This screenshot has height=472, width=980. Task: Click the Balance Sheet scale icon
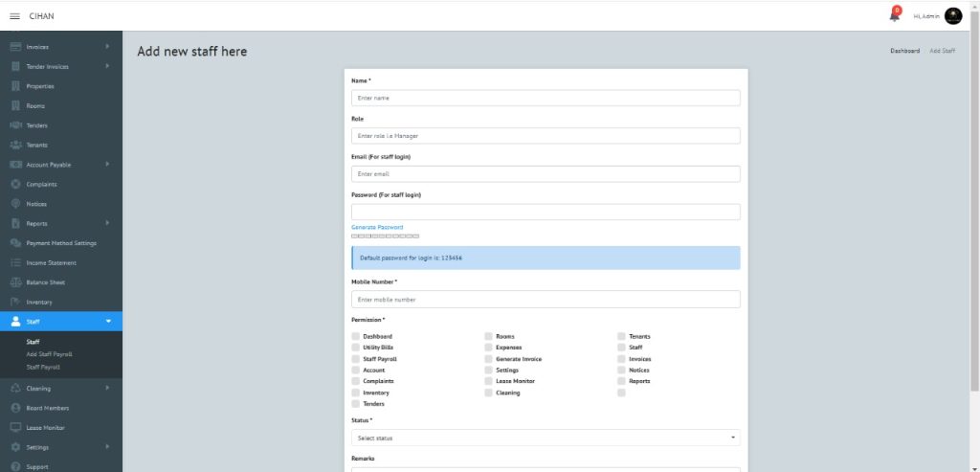[x=15, y=282]
